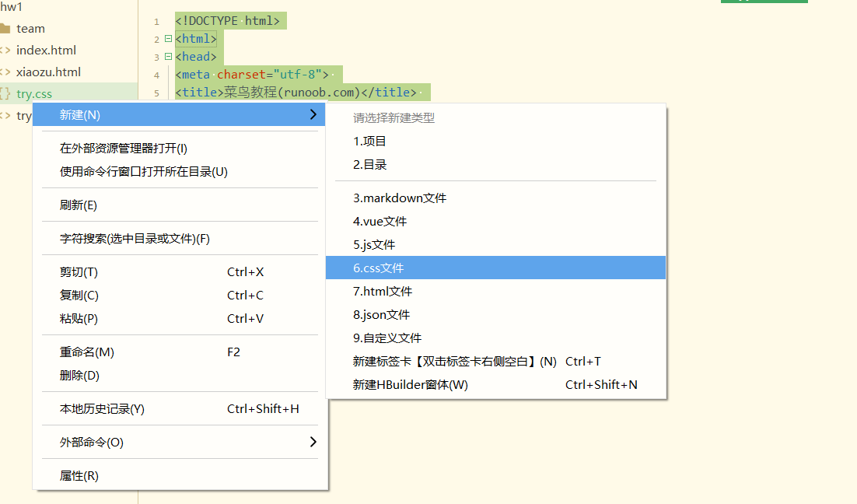This screenshot has height=504, width=857.
Task: Click the title 菜鸟教程 code line
Action: click(296, 93)
